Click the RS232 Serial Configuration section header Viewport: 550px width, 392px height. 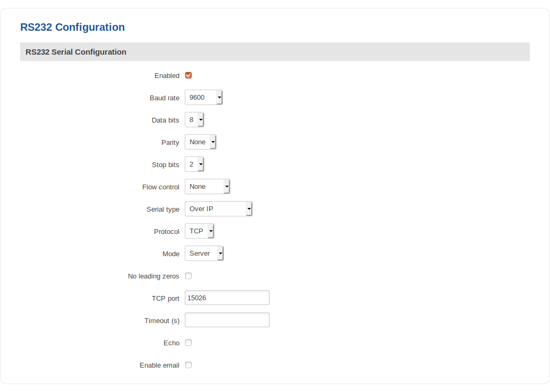point(76,52)
